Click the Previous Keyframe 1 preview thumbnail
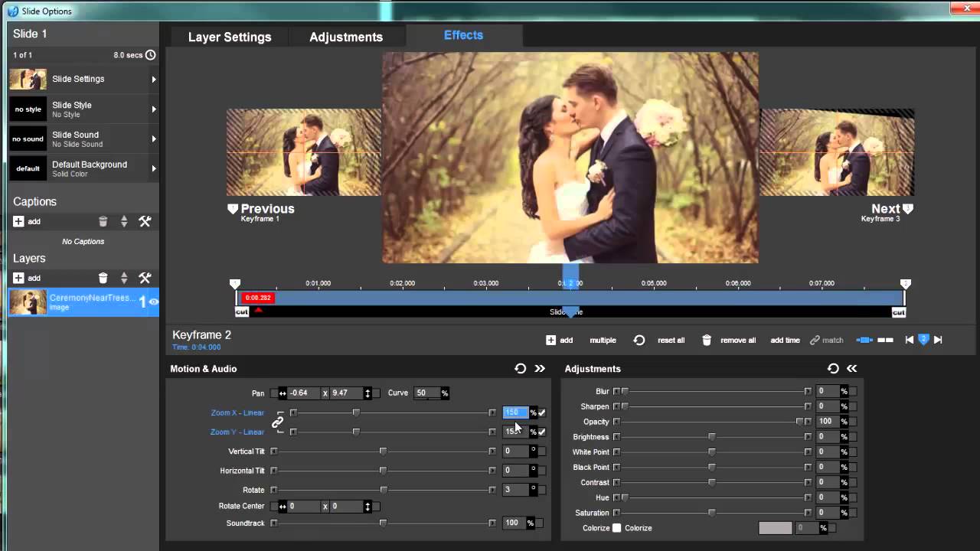The image size is (980, 551). click(x=304, y=152)
